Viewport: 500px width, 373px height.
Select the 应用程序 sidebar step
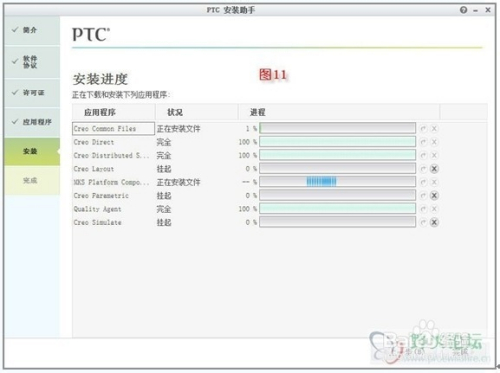32,122
